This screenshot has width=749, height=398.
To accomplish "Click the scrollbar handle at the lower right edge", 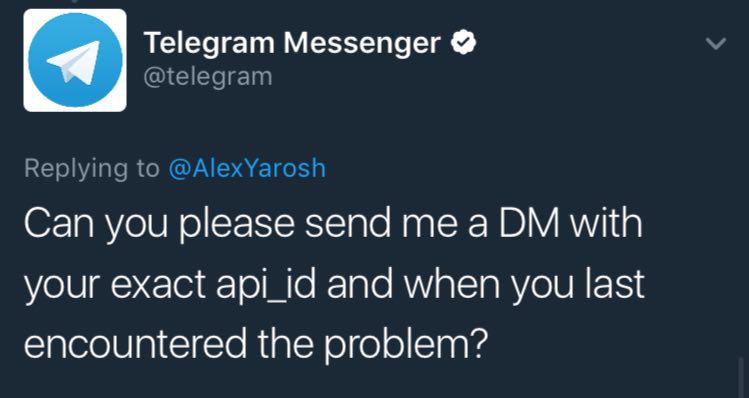I will pyautogui.click(x=741, y=377).
